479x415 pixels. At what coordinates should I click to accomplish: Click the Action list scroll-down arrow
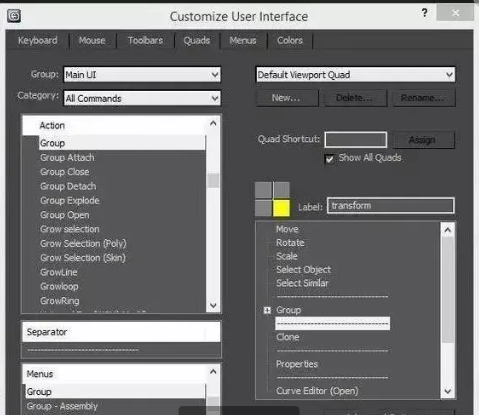(x=213, y=305)
